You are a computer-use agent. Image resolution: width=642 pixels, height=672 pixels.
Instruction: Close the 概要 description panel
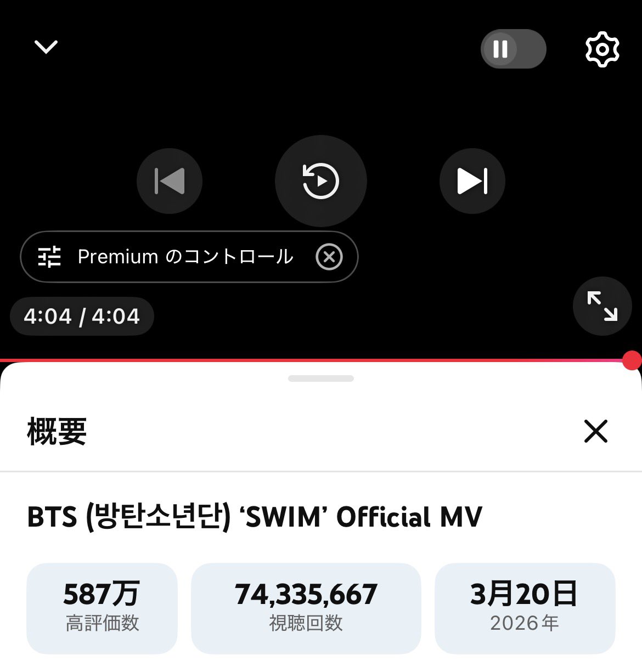click(x=596, y=431)
